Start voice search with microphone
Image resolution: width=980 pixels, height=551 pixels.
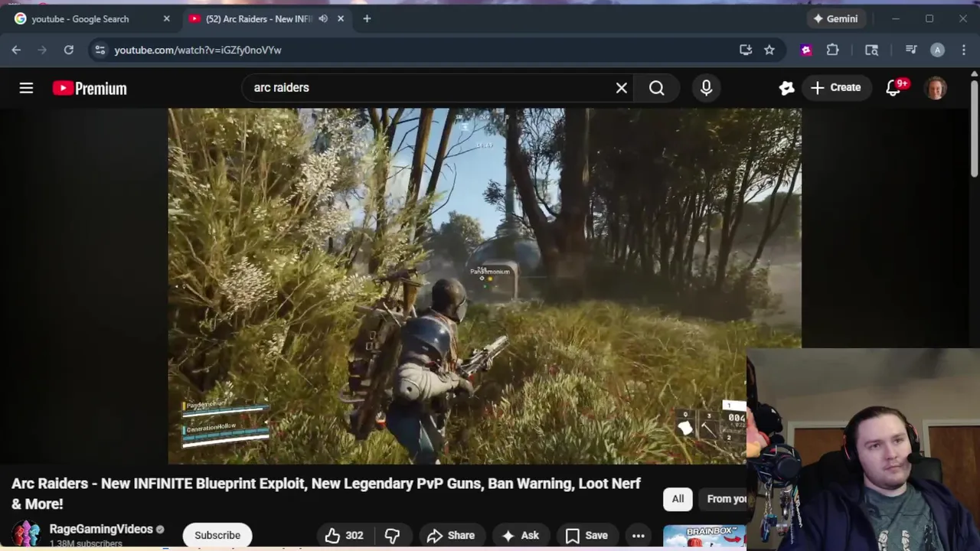point(706,88)
